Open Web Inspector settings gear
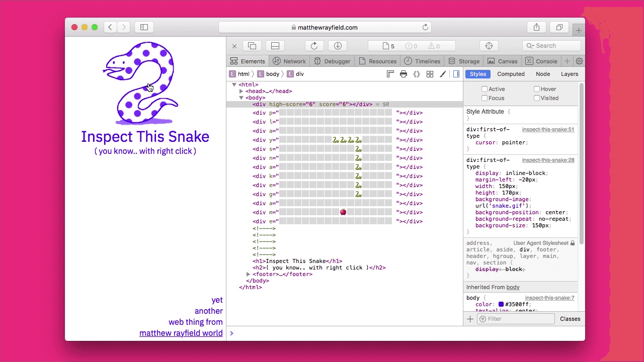Viewport: 644px width, 362px height. pos(579,61)
